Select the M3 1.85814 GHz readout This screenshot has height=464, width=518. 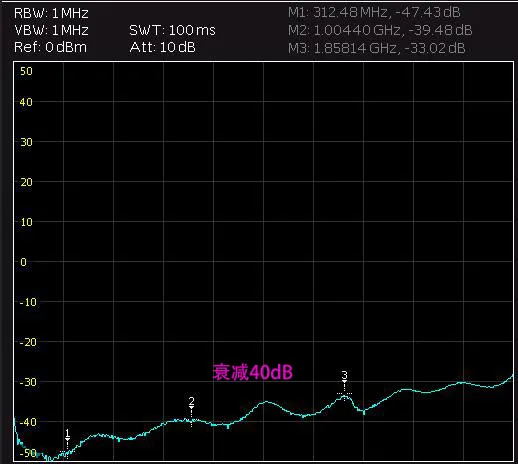point(377,48)
